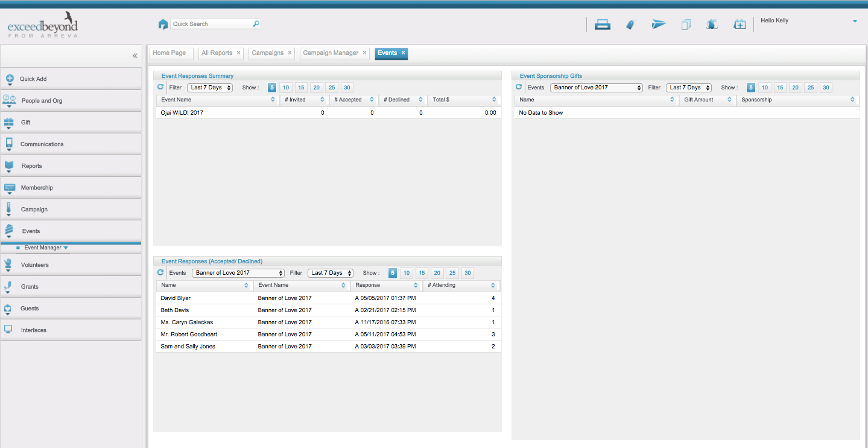Open the printer icon in top toolbar

[603, 25]
